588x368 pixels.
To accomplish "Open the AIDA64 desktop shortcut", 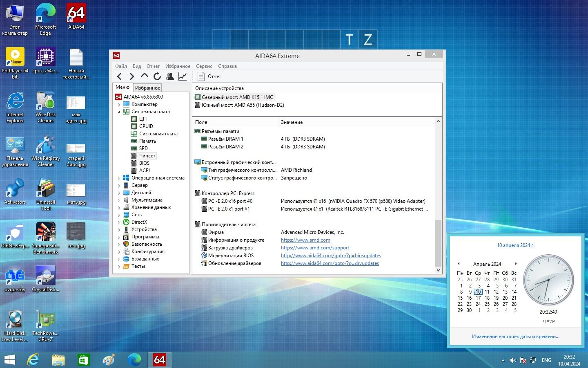I will [x=76, y=17].
